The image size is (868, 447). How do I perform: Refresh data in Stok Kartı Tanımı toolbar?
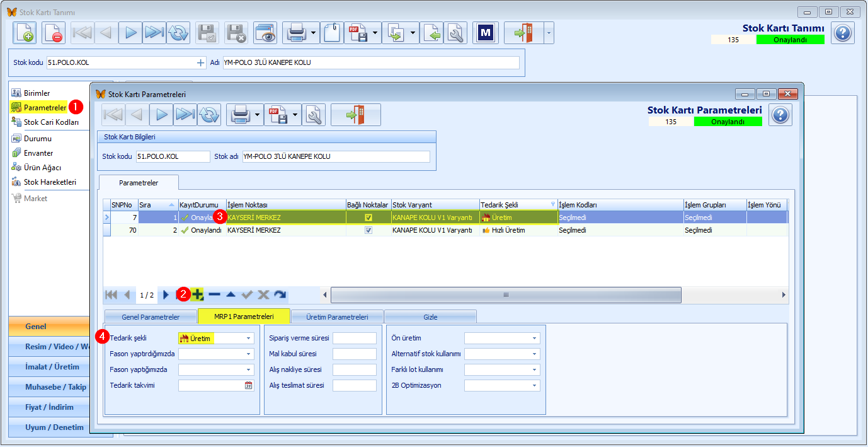pos(178,33)
